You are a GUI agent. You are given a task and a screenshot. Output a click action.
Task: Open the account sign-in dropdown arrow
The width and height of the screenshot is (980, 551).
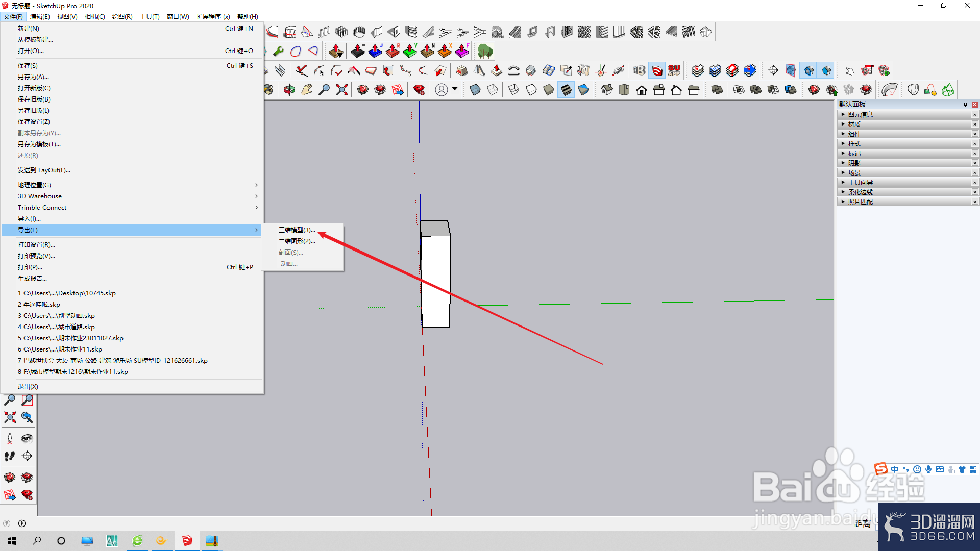pos(455,89)
